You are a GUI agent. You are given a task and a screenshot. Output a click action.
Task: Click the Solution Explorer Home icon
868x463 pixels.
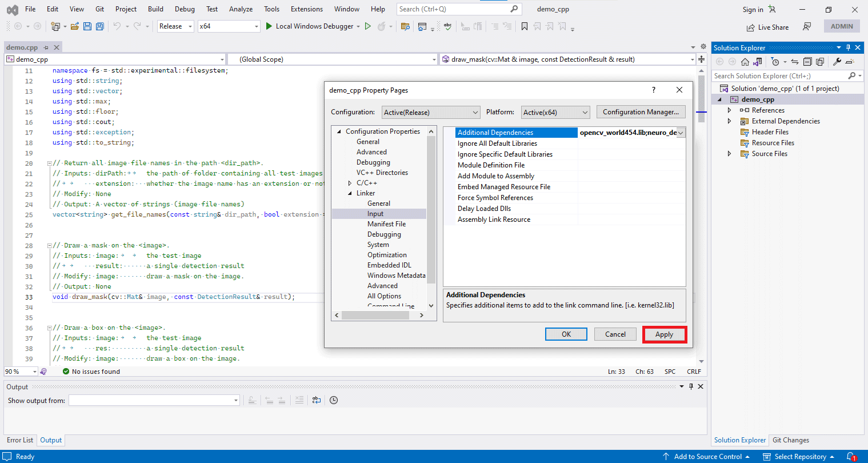(x=745, y=62)
